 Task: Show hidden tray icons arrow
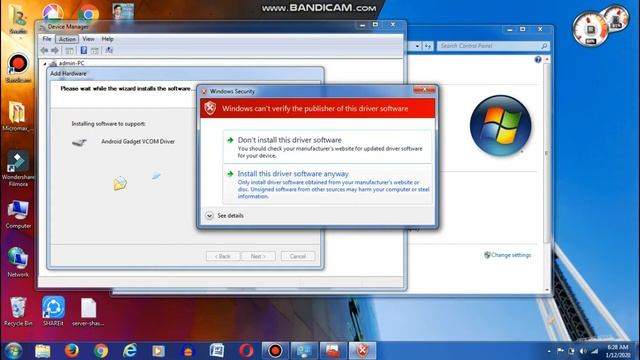[549, 351]
